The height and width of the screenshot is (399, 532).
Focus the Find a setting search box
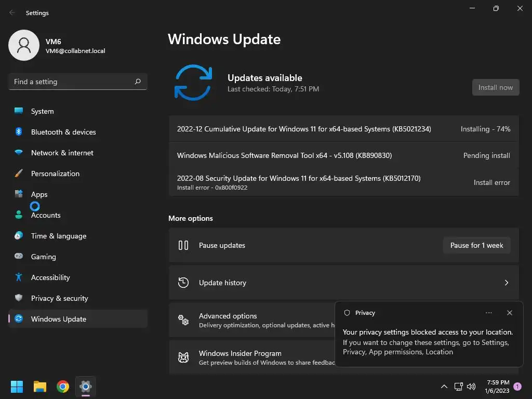(x=78, y=82)
